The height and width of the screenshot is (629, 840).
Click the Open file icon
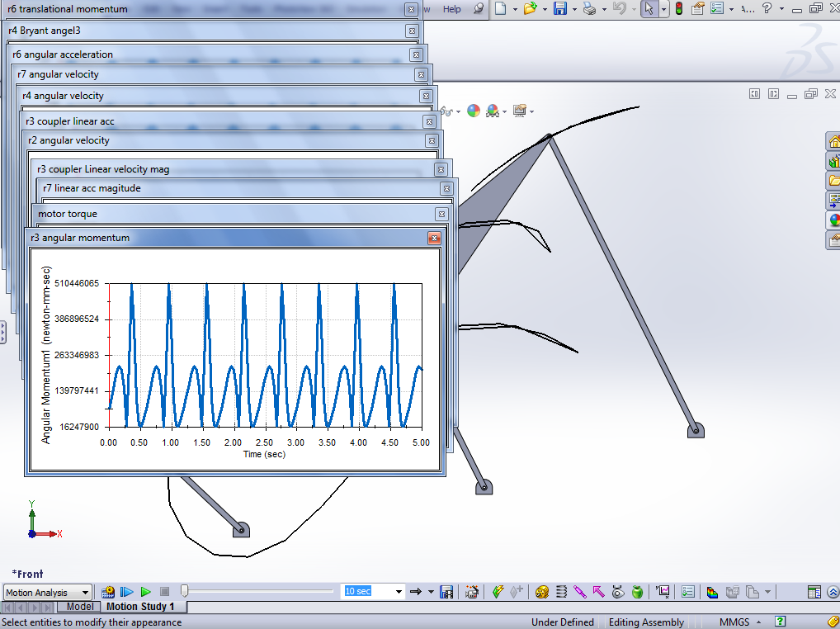point(530,8)
